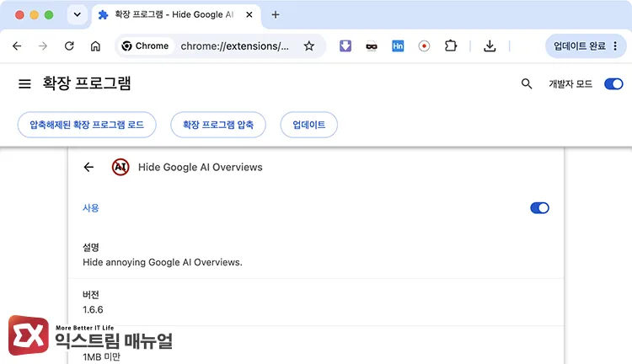Click the version number 1.6.6

93,309
